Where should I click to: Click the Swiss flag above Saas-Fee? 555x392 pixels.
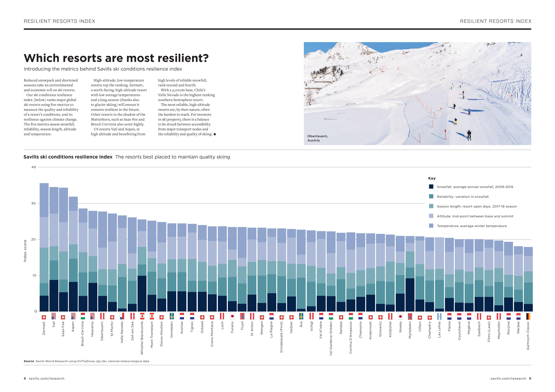pyautogui.click(x=63, y=317)
